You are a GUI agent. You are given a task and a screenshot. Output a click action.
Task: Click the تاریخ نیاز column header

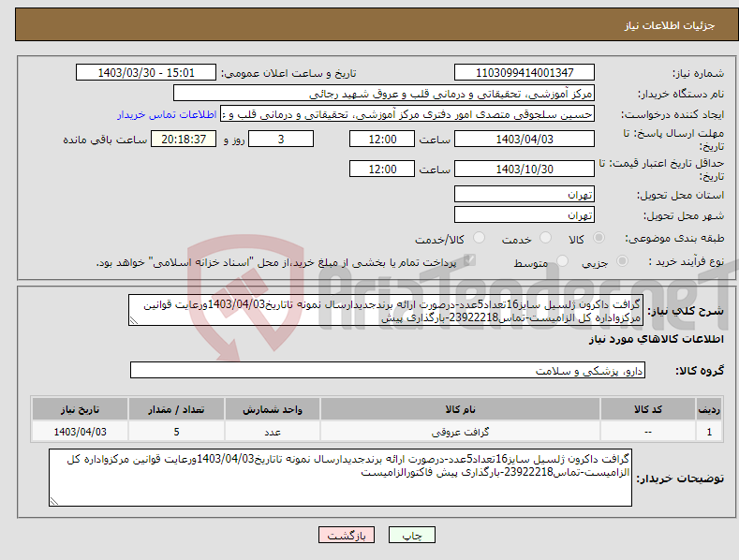click(x=81, y=409)
